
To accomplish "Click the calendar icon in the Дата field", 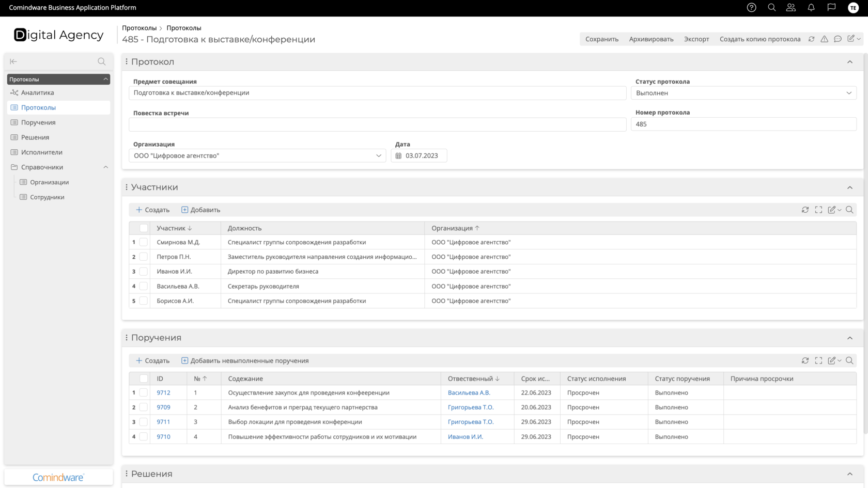I will [398, 156].
